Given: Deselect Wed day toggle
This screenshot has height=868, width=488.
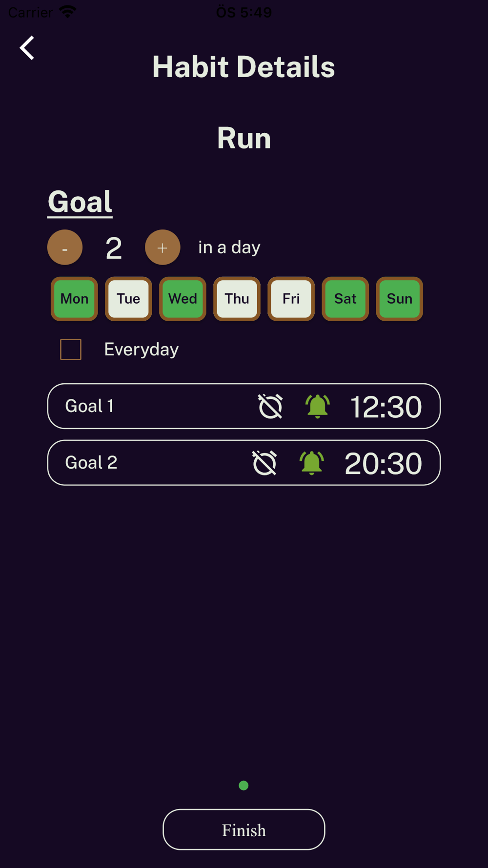Looking at the screenshot, I should [183, 299].
